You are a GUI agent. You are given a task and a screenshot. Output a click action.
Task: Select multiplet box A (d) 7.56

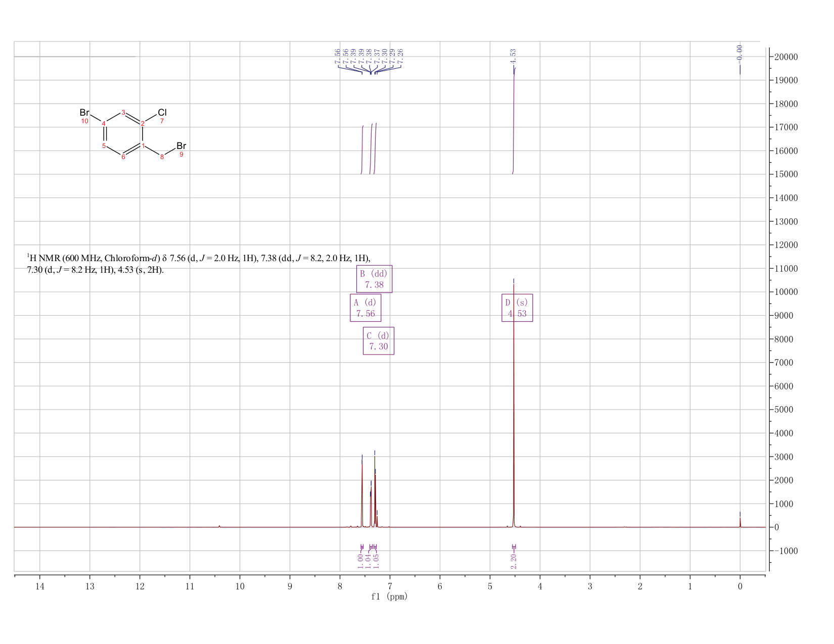click(365, 308)
